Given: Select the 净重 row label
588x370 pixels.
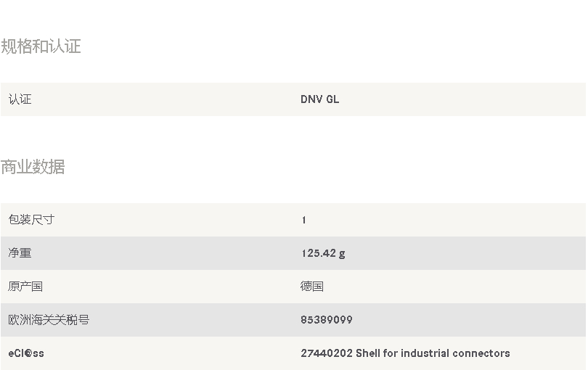Looking at the screenshot, I should [x=20, y=253].
